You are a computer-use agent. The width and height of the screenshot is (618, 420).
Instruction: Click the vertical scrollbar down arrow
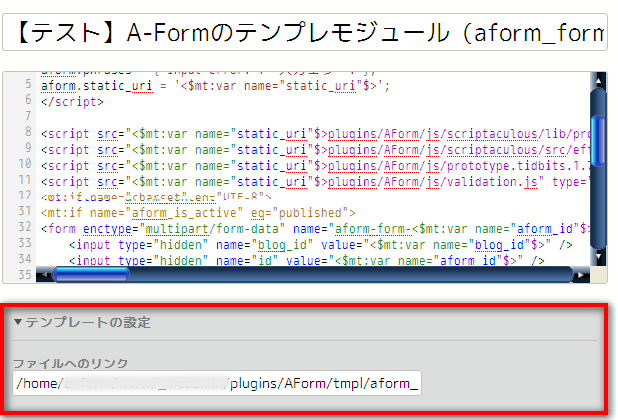pyautogui.click(x=597, y=256)
